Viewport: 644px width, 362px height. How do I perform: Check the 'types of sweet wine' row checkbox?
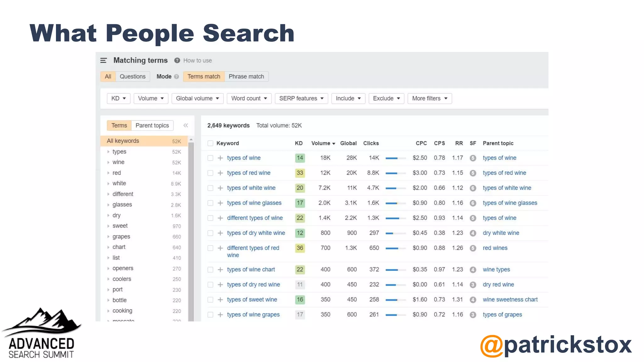[x=210, y=300]
